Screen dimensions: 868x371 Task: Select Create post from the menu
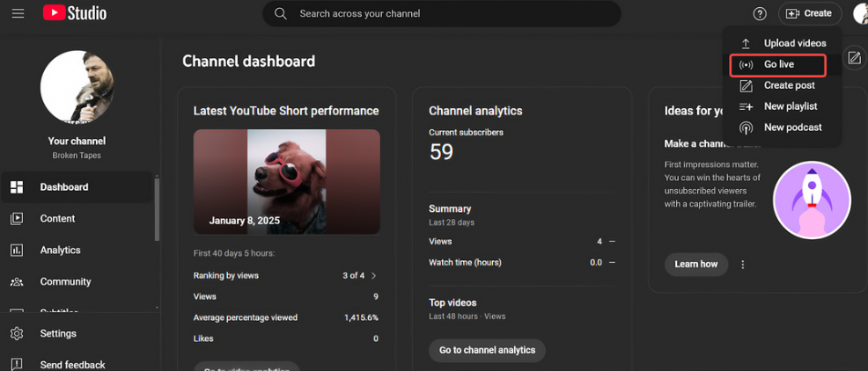pos(783,85)
